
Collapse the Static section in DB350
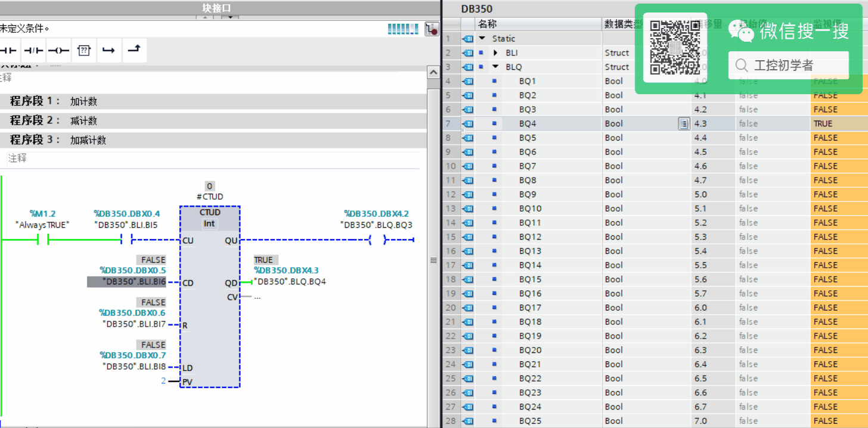482,39
